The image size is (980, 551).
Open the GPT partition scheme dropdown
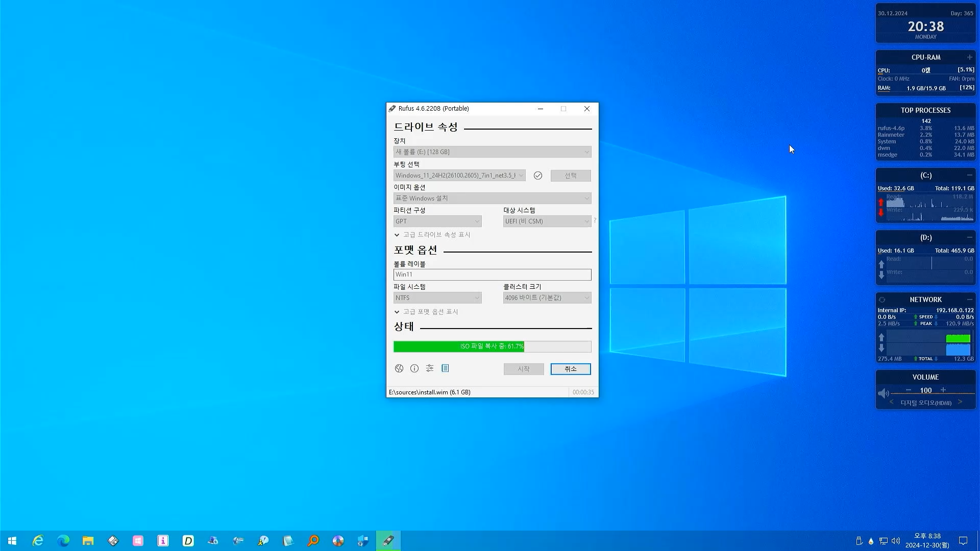click(x=437, y=221)
